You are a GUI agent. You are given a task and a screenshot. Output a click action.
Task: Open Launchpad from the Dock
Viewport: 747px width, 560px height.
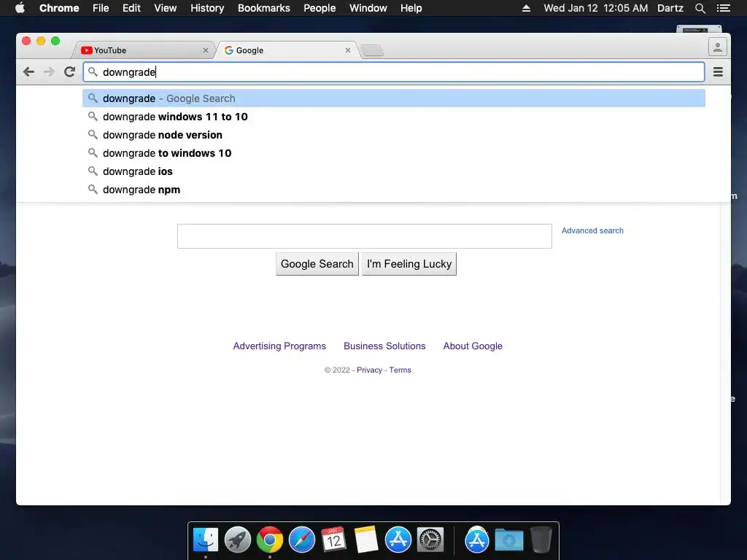pos(238,540)
